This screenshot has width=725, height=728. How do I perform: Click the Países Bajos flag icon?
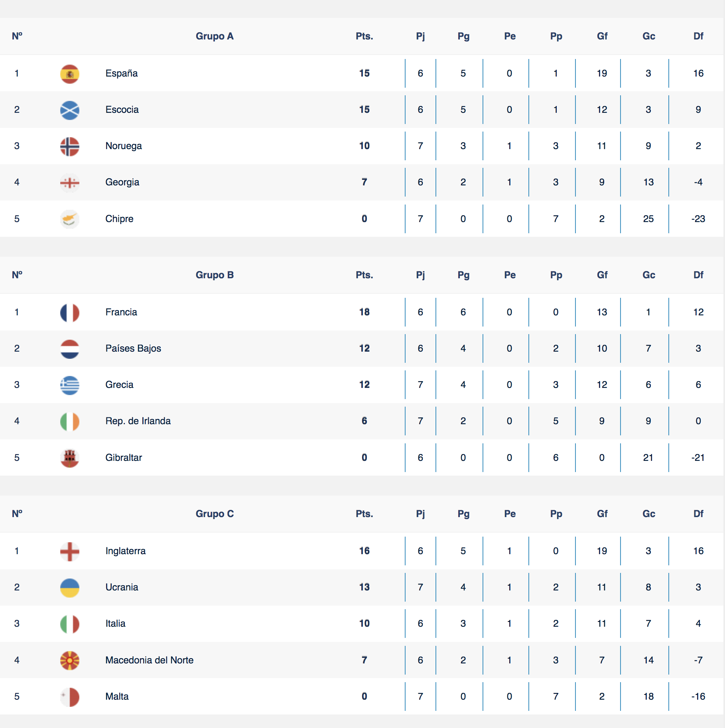pos(69,349)
